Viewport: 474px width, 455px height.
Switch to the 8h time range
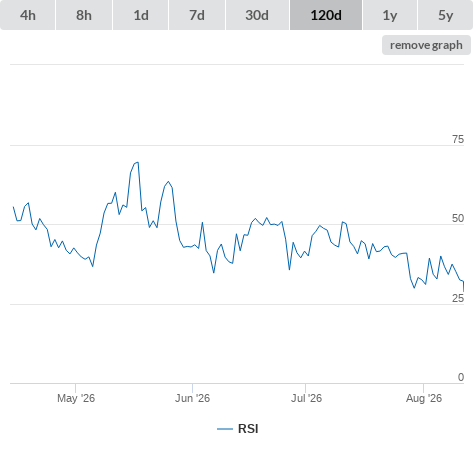click(x=84, y=15)
